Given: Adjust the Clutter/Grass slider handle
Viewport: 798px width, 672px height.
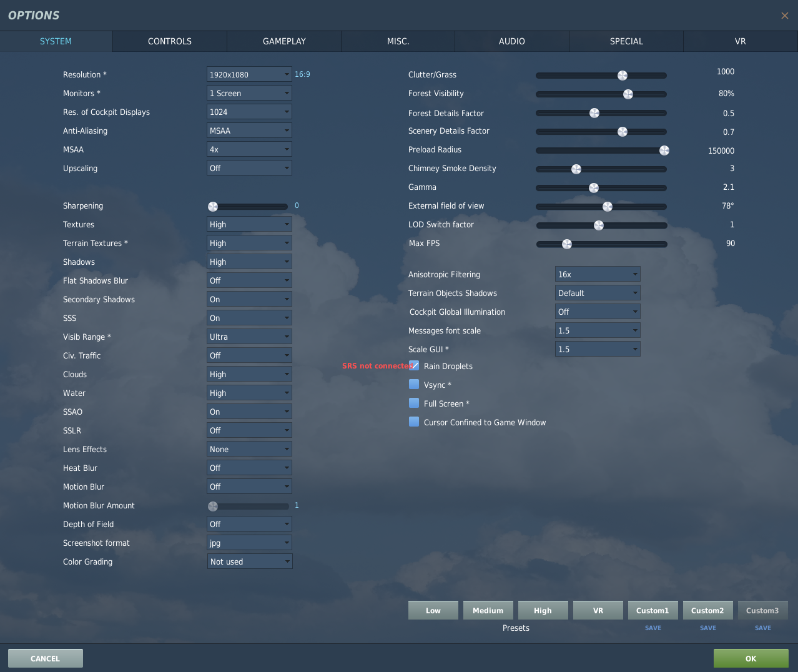Looking at the screenshot, I should (623, 76).
